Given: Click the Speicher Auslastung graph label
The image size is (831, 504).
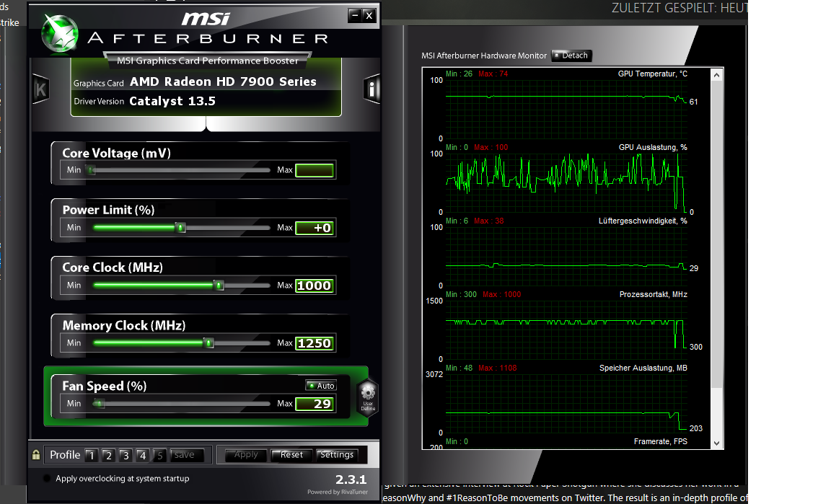Looking at the screenshot, I should coord(643,368).
